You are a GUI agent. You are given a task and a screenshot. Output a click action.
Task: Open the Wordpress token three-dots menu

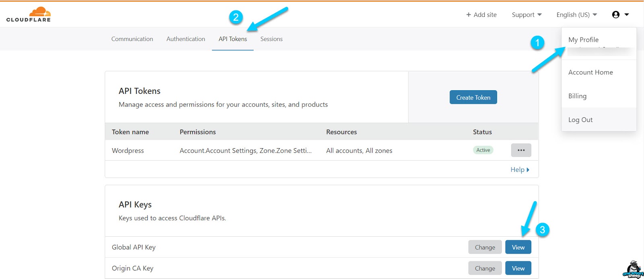(521, 150)
